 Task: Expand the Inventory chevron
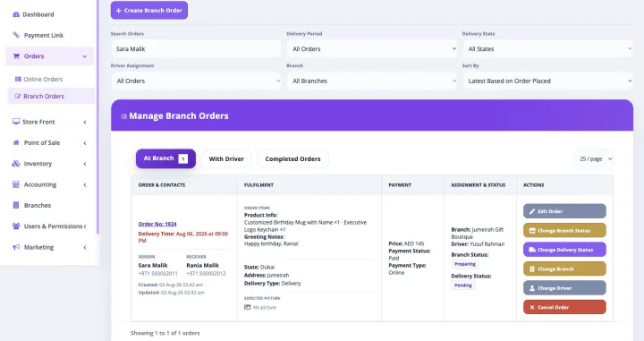coord(85,164)
